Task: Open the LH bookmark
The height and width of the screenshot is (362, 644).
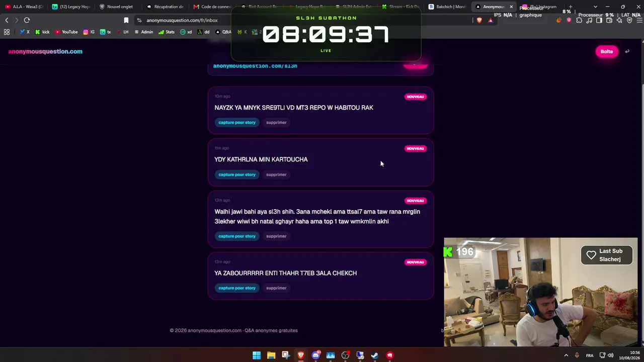Action: pyautogui.click(x=123, y=32)
